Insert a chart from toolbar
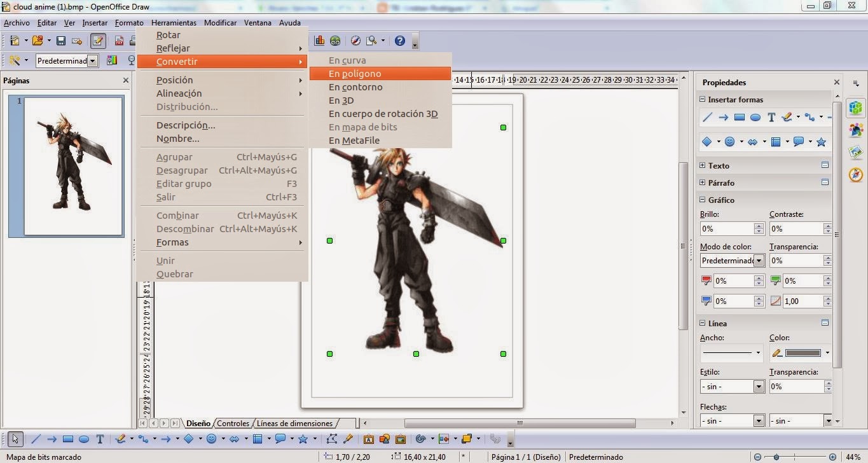The height and width of the screenshot is (463, 868). point(319,41)
